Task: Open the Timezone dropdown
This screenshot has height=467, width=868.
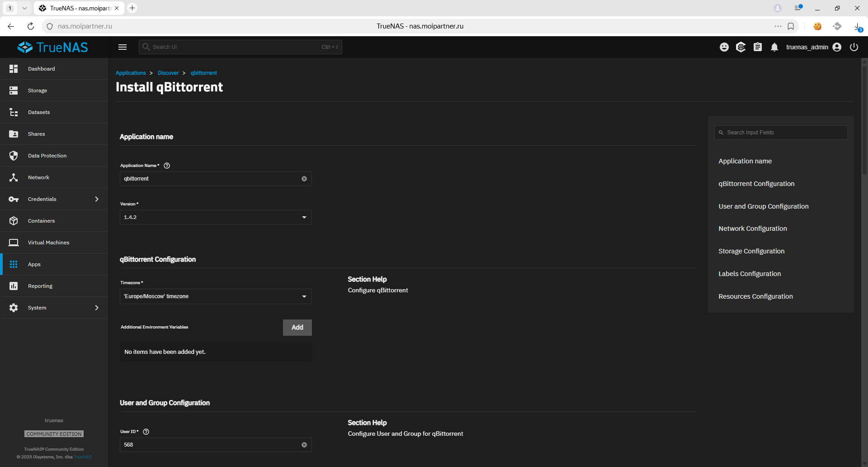Action: tap(215, 296)
